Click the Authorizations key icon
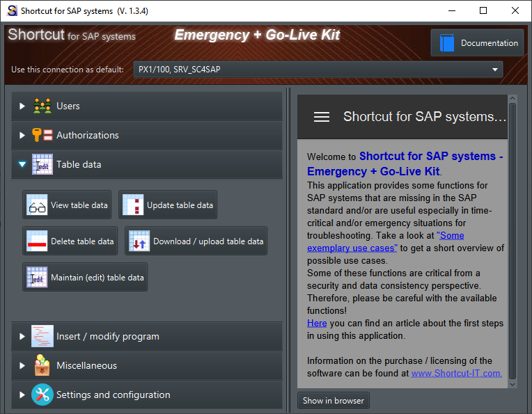This screenshot has height=414, width=532. [x=42, y=136]
